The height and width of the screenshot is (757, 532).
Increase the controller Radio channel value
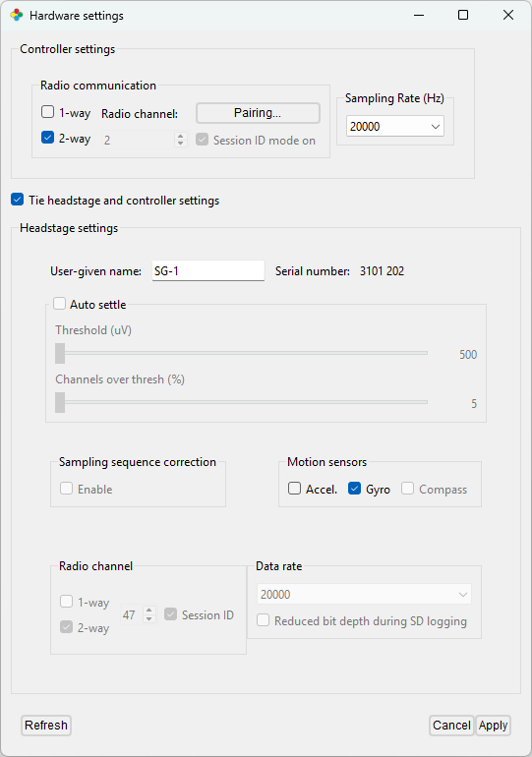pos(181,136)
